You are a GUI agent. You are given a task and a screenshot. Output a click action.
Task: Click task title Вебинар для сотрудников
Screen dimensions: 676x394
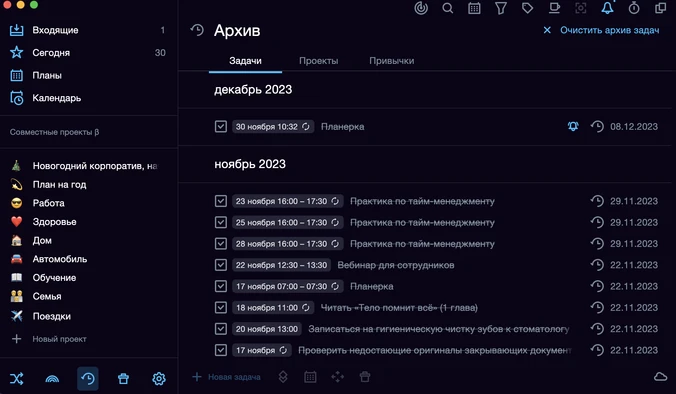click(x=396, y=265)
